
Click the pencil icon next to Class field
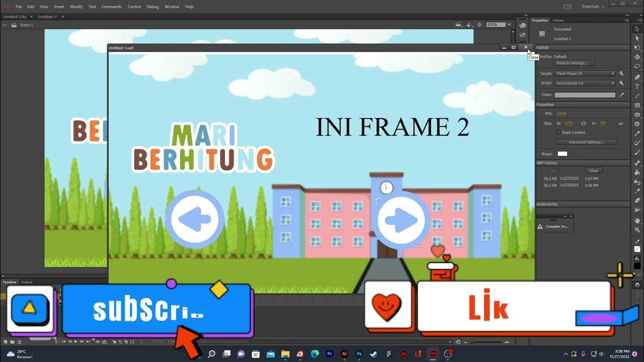click(x=621, y=95)
